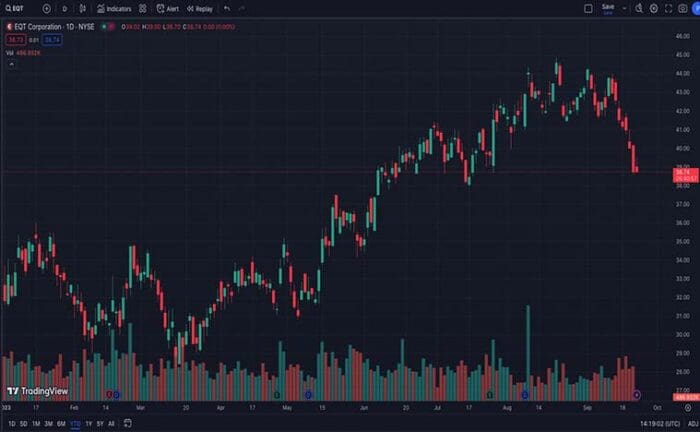The width and height of the screenshot is (700, 432).
Task: Expand the Save layout dropdown arrow
Action: 624,8
